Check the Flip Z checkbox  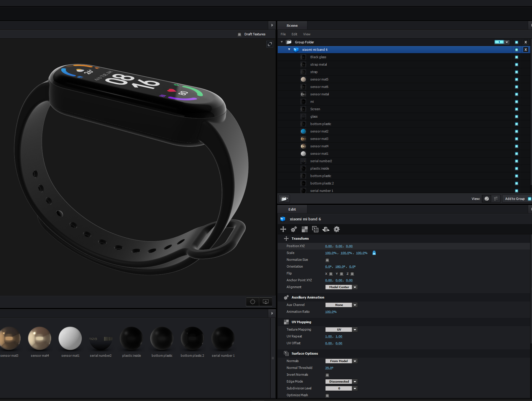[352, 274]
